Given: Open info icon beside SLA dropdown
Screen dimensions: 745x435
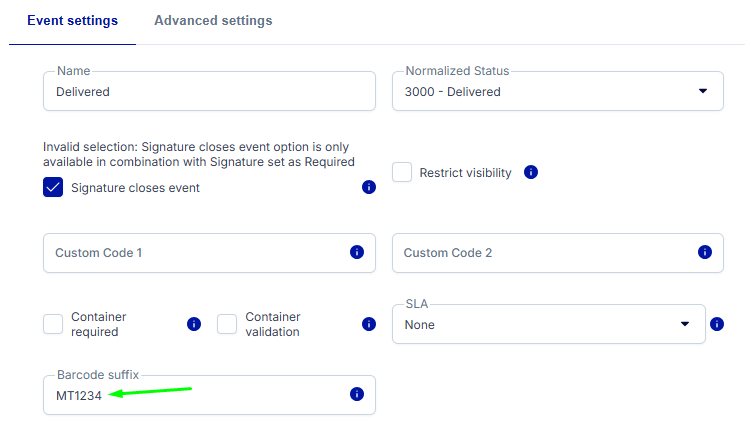Looking at the screenshot, I should (716, 324).
